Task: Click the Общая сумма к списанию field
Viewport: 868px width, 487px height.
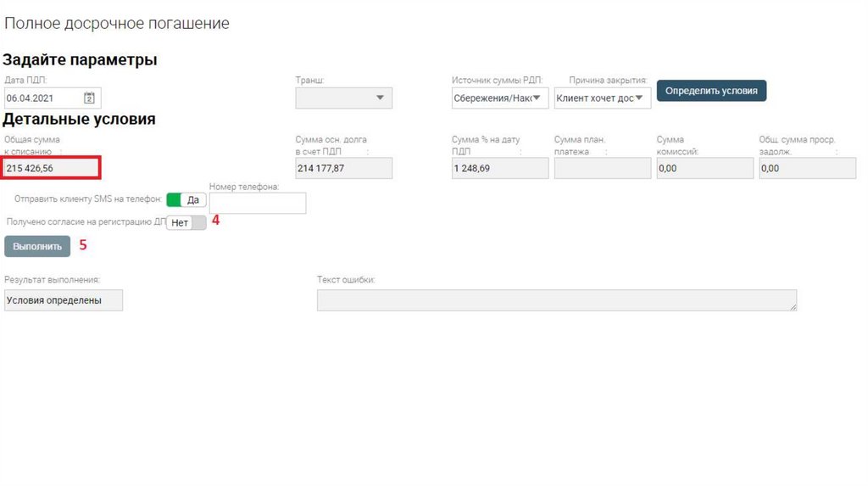Action: coord(52,168)
